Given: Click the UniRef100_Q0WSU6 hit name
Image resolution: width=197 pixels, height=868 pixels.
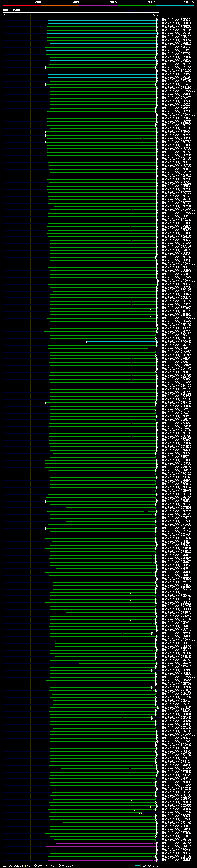Looking at the screenshot, I should 177,101.
